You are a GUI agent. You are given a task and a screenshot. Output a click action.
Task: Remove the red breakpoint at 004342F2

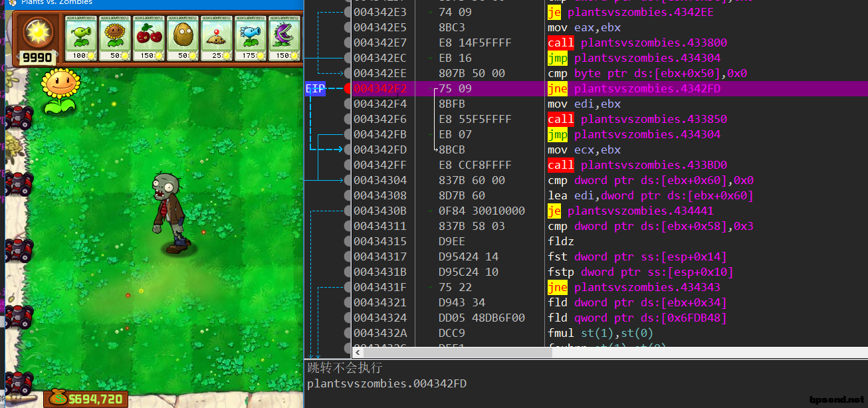[x=348, y=88]
